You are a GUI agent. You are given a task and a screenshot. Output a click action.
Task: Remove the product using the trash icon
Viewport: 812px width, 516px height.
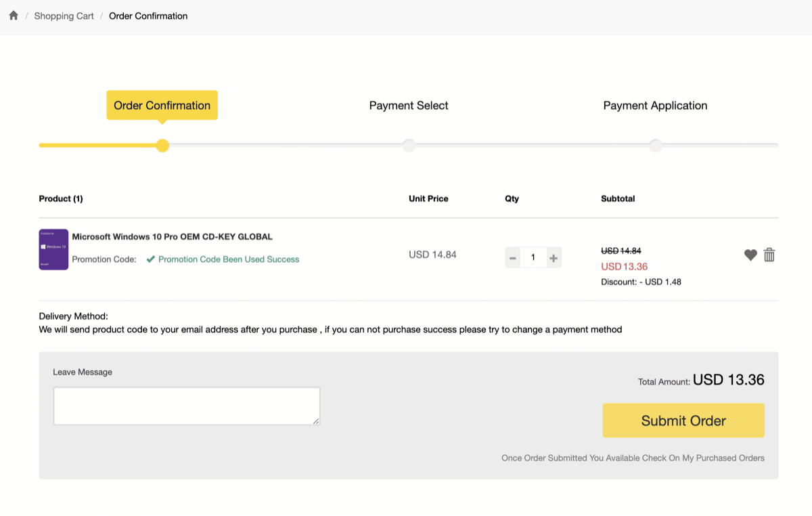point(769,255)
